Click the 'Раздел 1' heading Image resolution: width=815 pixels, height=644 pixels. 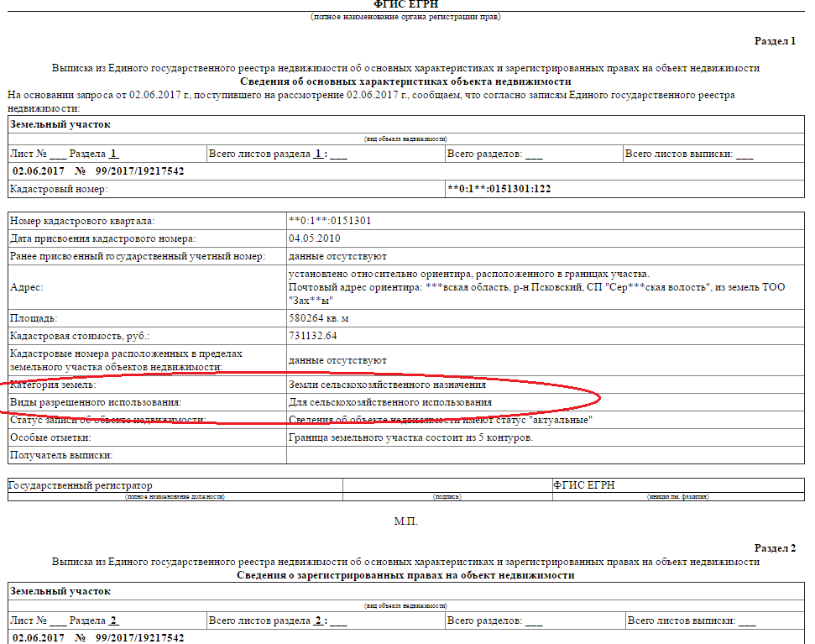click(x=775, y=40)
